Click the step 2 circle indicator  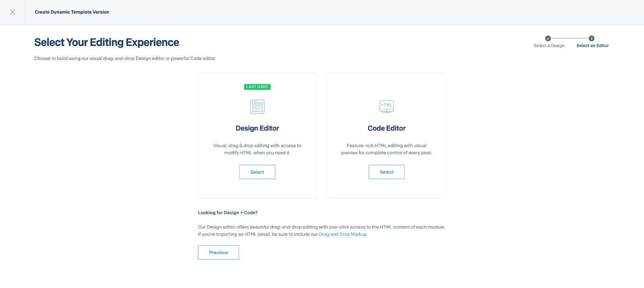click(x=591, y=39)
